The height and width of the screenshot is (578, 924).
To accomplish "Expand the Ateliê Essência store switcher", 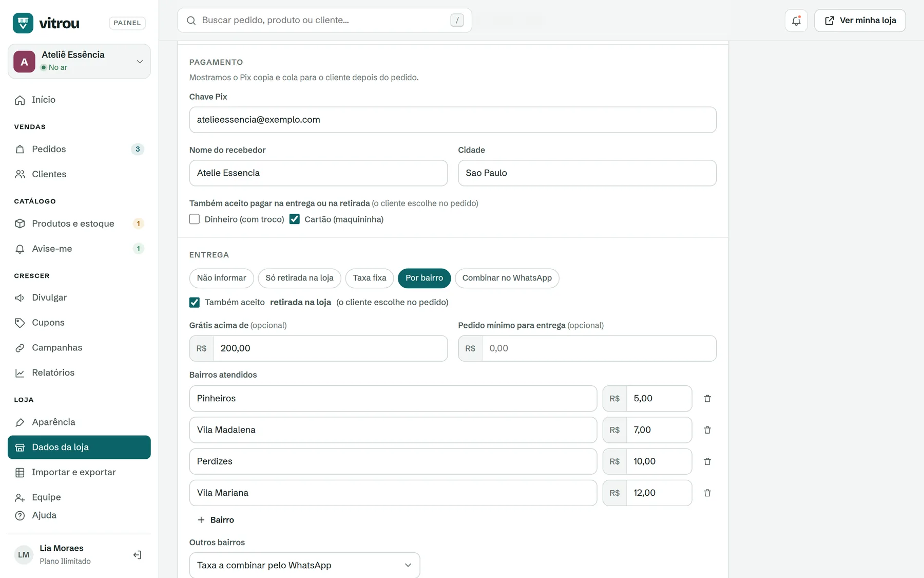I will [x=79, y=61].
